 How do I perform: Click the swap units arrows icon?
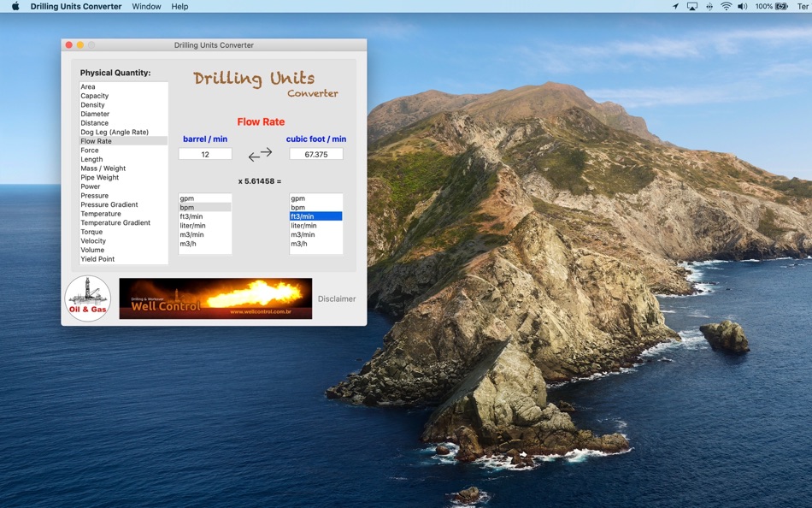point(260,154)
